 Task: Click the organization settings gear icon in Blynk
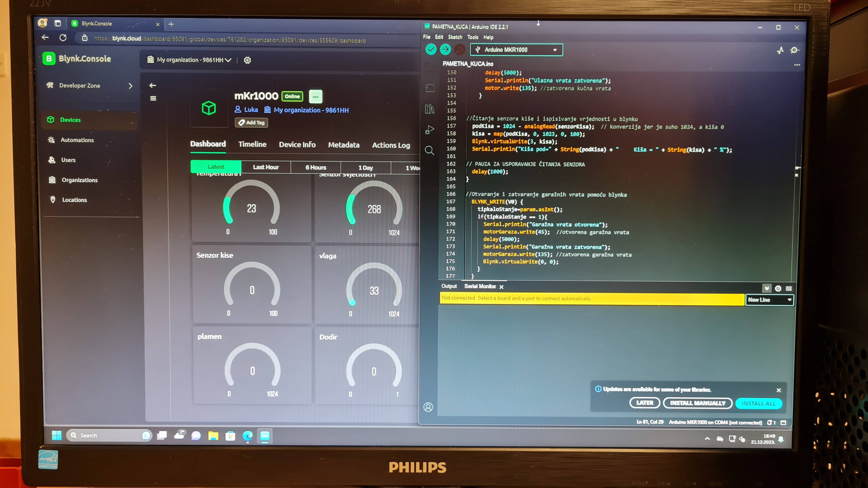click(247, 60)
